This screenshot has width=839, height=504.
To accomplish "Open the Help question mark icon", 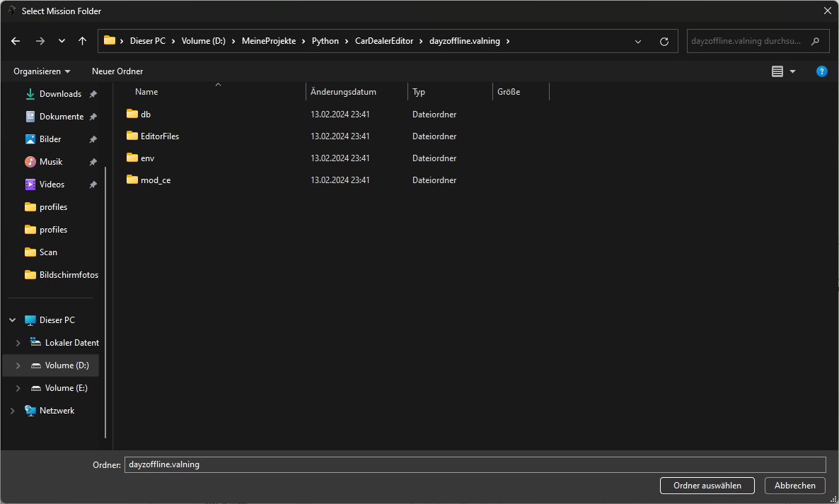I will click(821, 71).
